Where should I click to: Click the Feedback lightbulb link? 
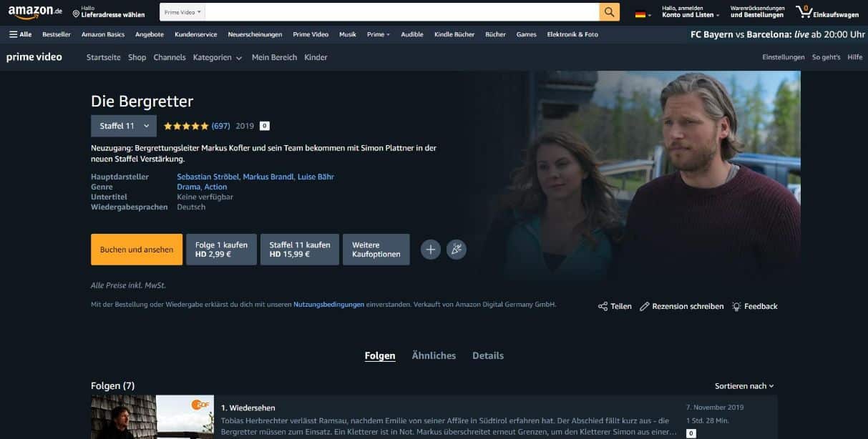754,306
